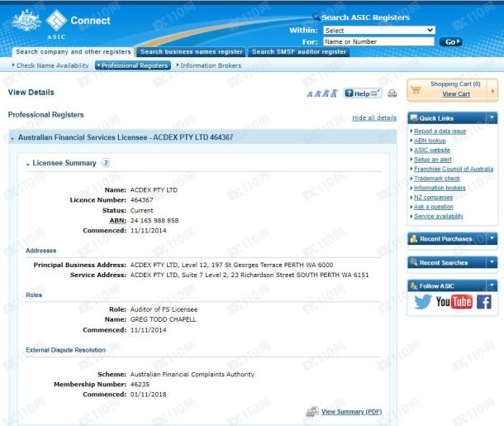The image size is (504, 426).
Task: Click the largest font size A icon
Action: pyautogui.click(x=334, y=93)
